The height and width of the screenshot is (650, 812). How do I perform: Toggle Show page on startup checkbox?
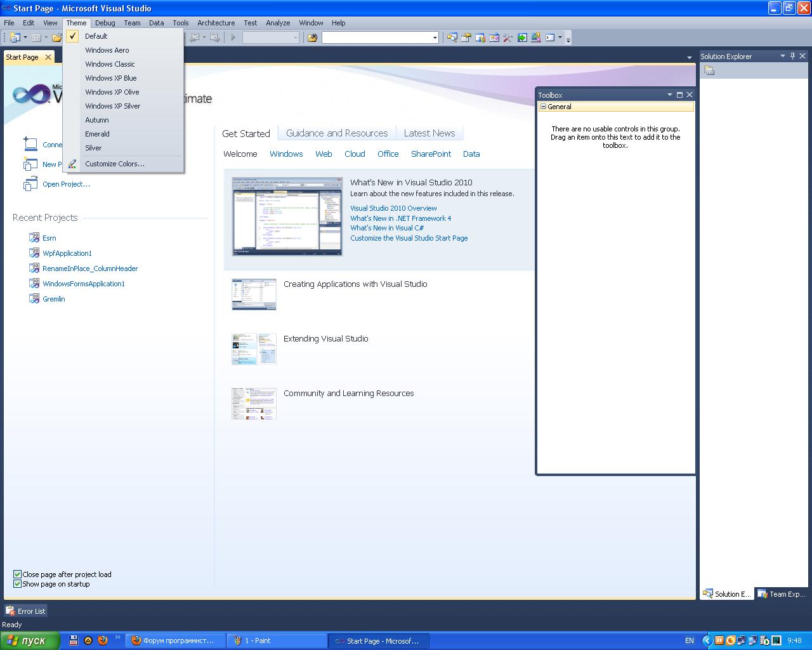[x=17, y=584]
